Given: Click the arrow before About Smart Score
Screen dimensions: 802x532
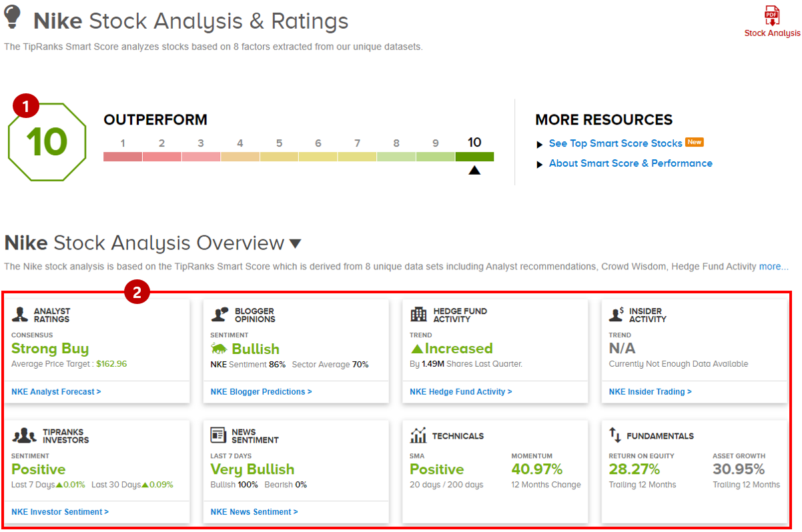Looking at the screenshot, I should click(x=540, y=165).
